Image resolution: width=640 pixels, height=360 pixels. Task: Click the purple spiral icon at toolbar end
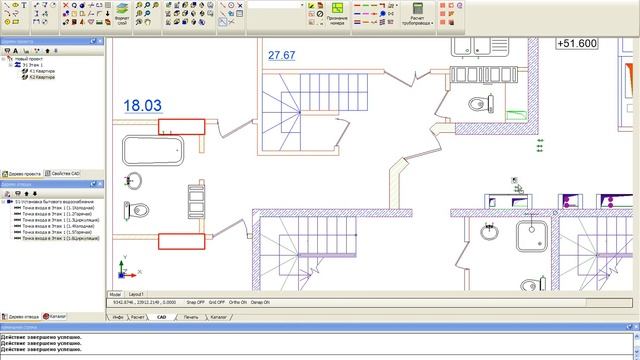click(460, 5)
